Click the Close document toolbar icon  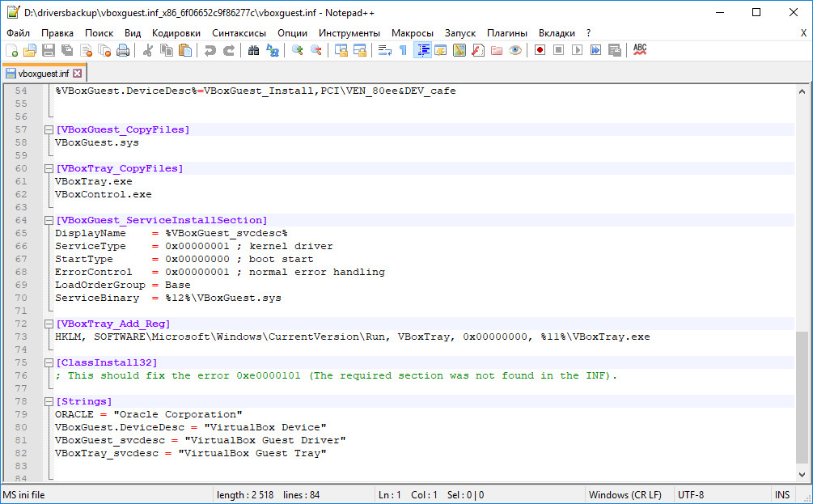[86, 50]
